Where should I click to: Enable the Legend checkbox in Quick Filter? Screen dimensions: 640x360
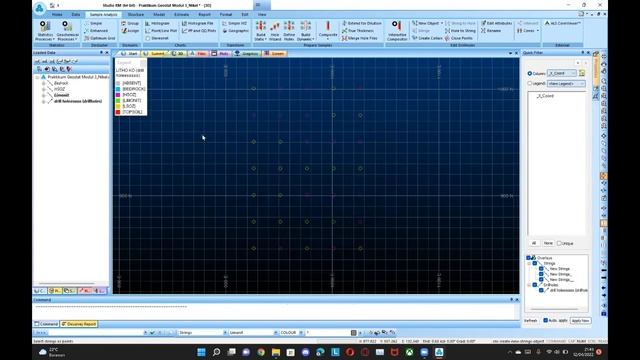[x=530, y=83]
